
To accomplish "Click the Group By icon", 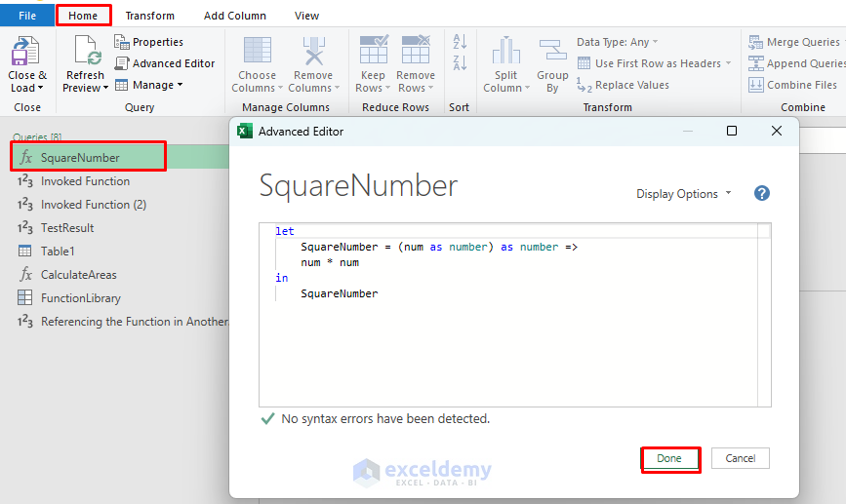I will tap(552, 50).
